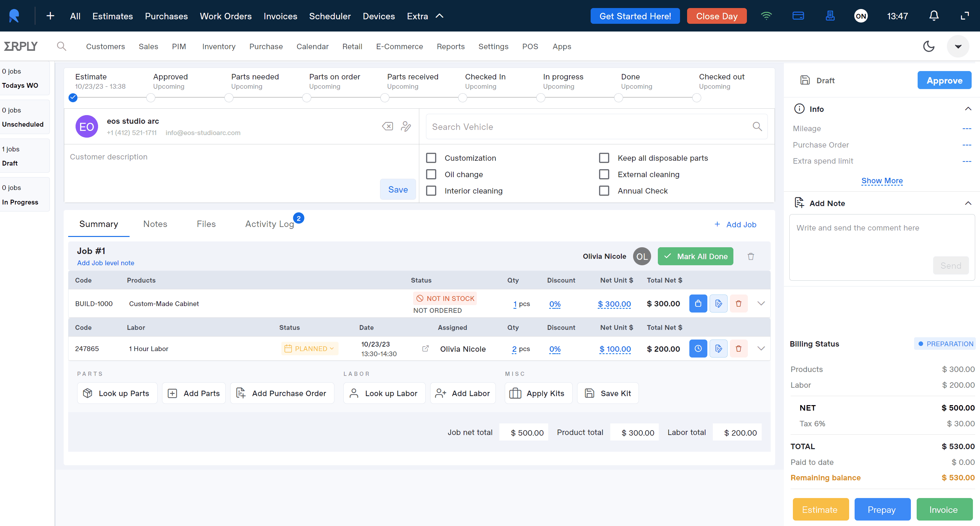The height and width of the screenshot is (526, 980).
Task: Toggle the Customization checkbox
Action: pyautogui.click(x=431, y=158)
